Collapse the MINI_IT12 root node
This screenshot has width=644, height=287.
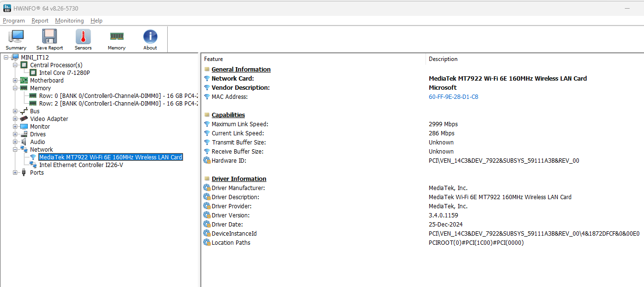(6, 58)
